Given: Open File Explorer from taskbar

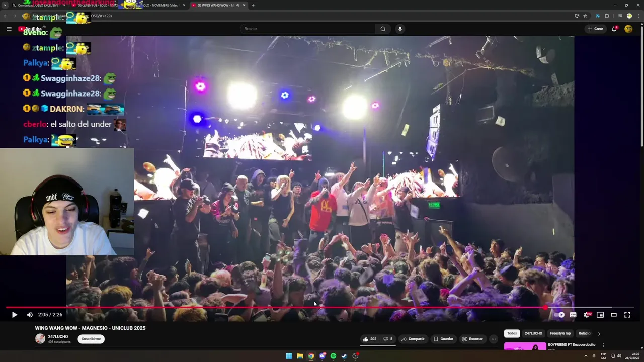Looking at the screenshot, I should pyautogui.click(x=300, y=356).
